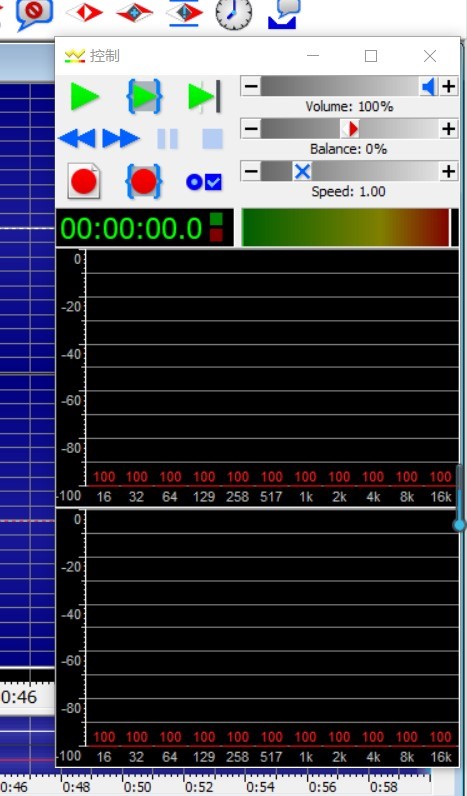Click the play-to-end icon with the bar
467x796 pixels.
pyautogui.click(x=204, y=96)
